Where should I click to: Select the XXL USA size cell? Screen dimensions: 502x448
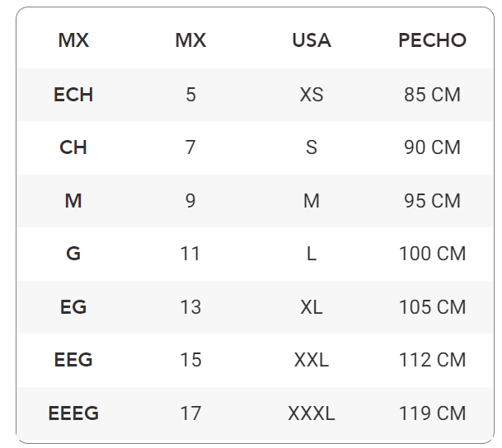click(x=312, y=360)
